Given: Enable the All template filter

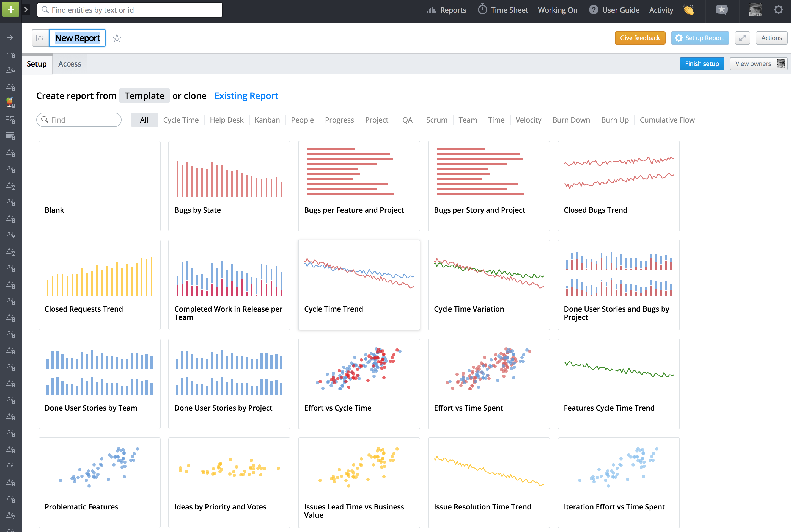Looking at the screenshot, I should [144, 120].
